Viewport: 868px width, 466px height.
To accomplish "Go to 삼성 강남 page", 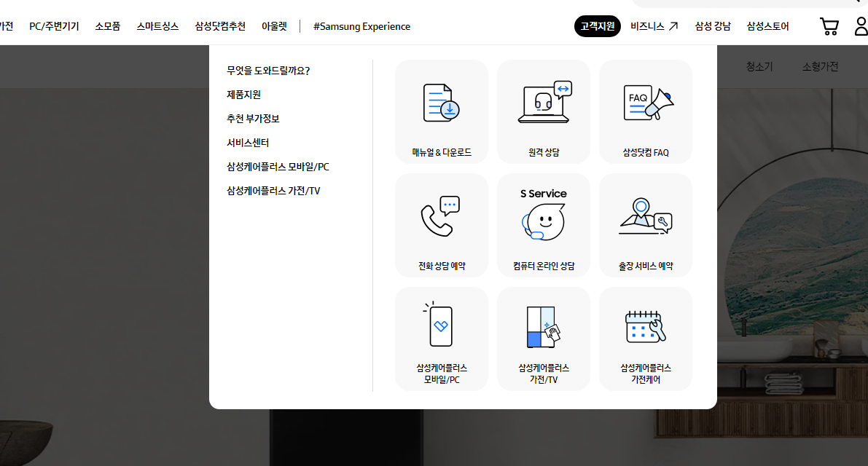I will [713, 26].
